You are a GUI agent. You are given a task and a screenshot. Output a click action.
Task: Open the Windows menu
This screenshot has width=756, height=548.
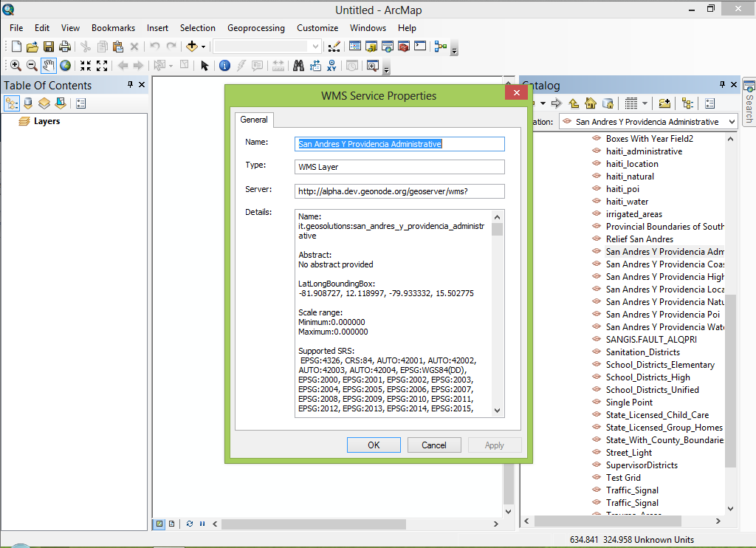368,28
